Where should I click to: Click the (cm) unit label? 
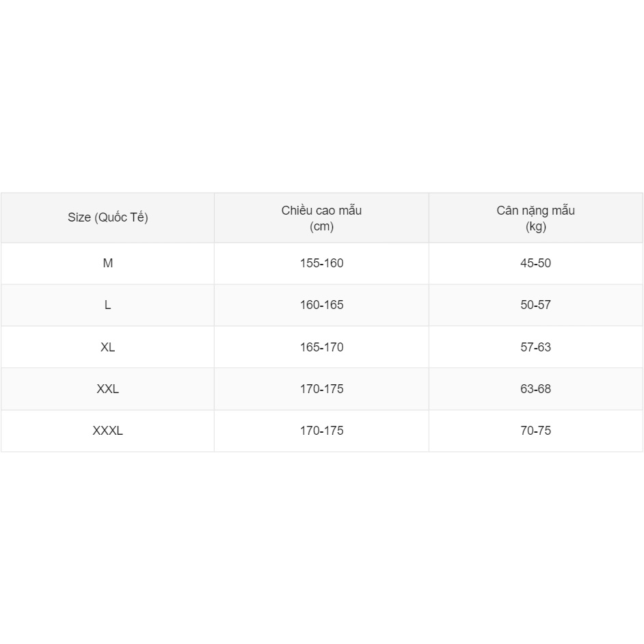(x=321, y=227)
